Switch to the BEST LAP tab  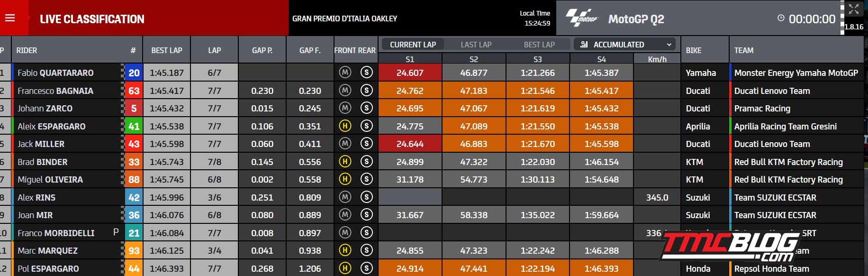coord(539,45)
